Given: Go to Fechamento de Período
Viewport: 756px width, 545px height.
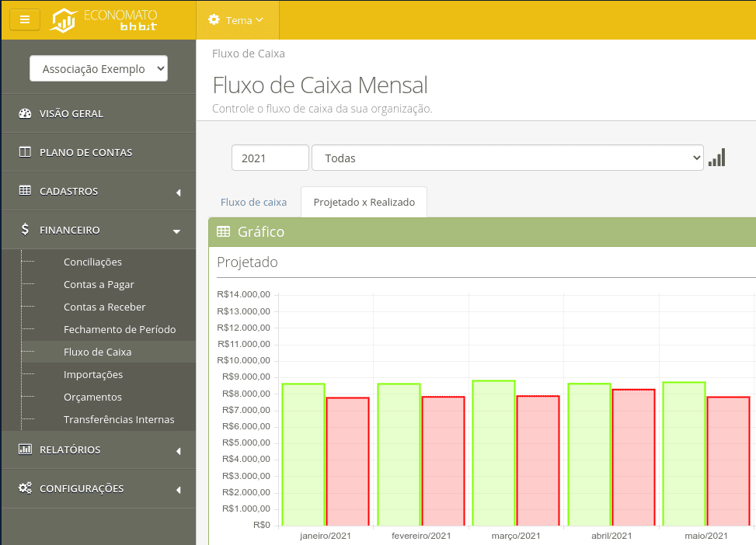Looking at the screenshot, I should (x=120, y=330).
